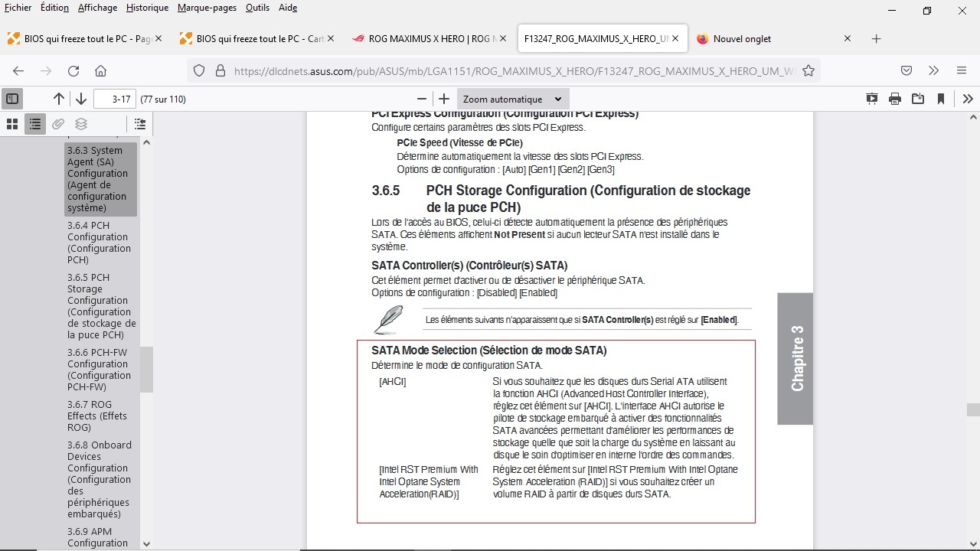This screenshot has height=551, width=980.
Task: Click the outline sidebar scroll-up arrow
Action: point(146,142)
